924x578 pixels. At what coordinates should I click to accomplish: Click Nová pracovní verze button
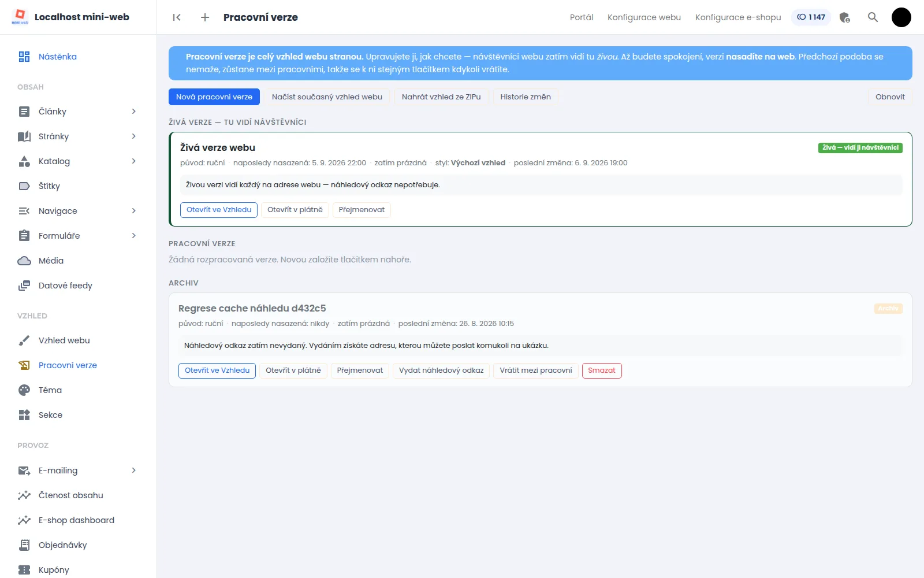point(214,97)
